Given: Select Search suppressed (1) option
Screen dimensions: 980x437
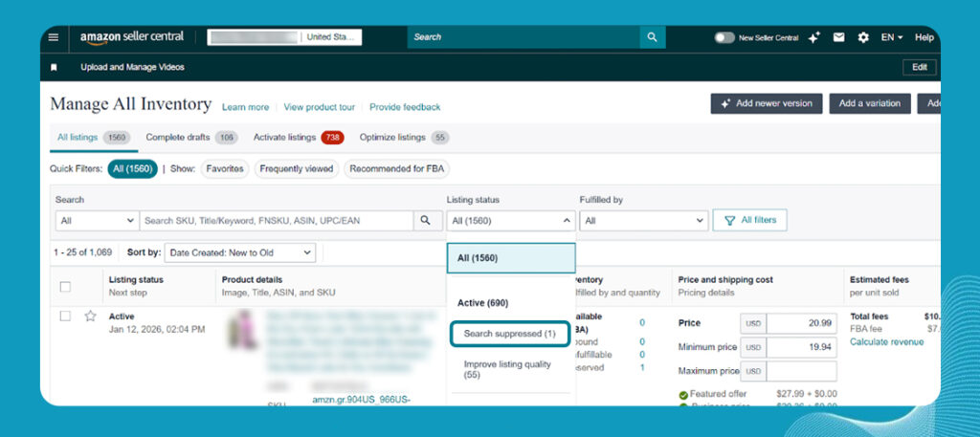Looking at the screenshot, I should pos(509,334).
